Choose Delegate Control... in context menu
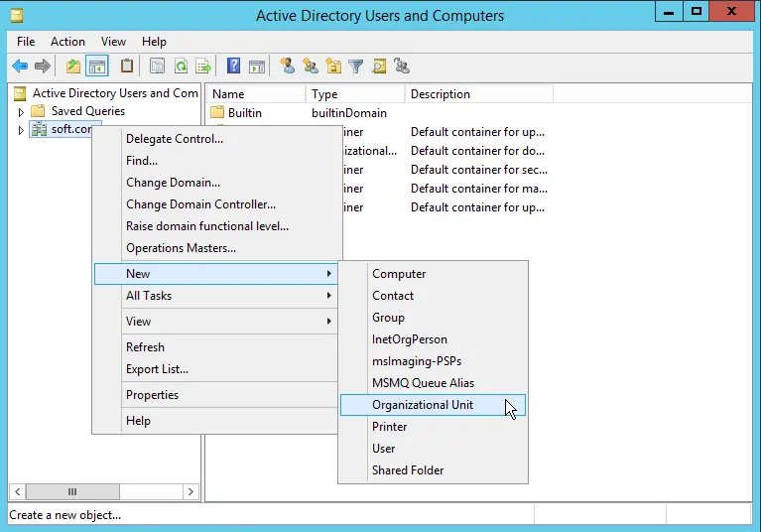 tap(175, 139)
